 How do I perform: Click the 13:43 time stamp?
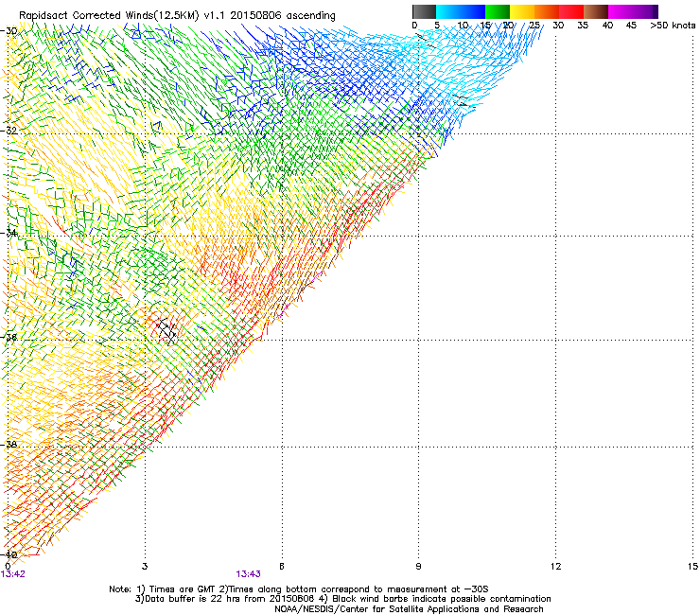pos(248,574)
